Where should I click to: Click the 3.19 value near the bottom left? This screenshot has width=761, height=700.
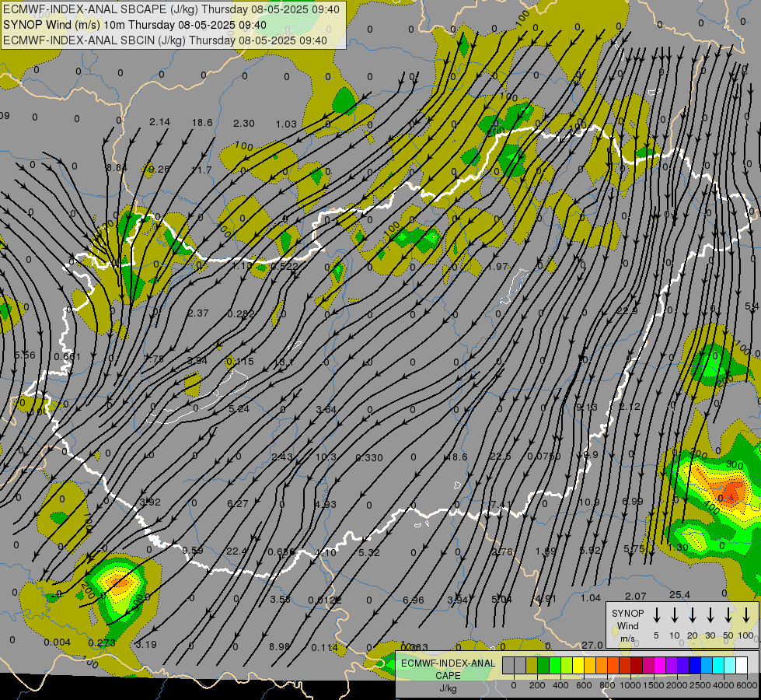point(146,645)
